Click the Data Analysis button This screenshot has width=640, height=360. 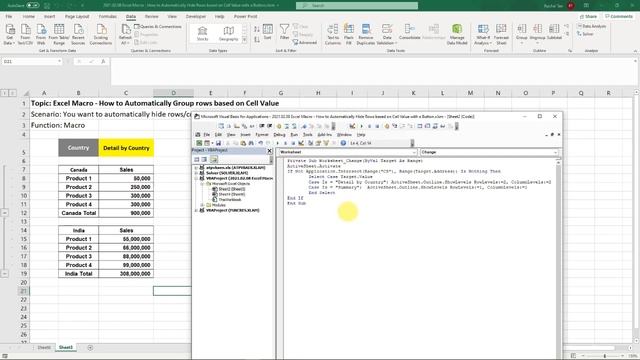pos(591,26)
